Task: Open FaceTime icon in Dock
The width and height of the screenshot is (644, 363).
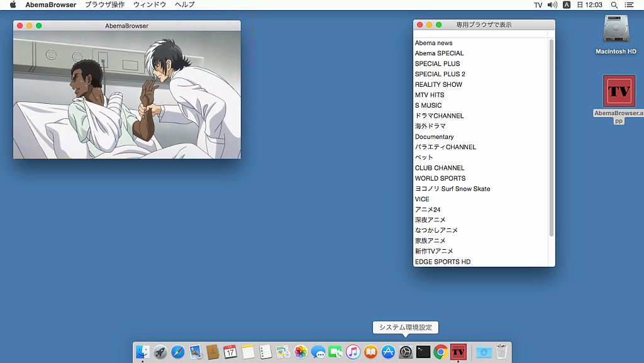Action: [336, 352]
